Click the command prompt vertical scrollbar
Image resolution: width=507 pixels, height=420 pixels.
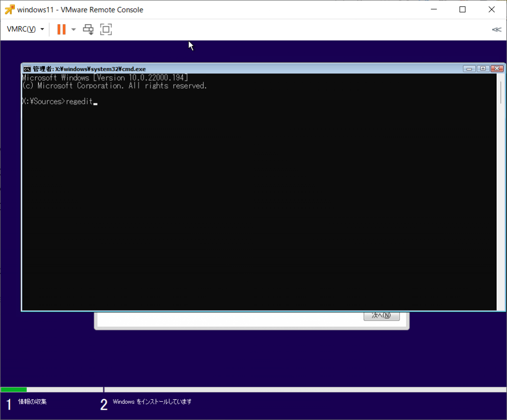click(501, 192)
